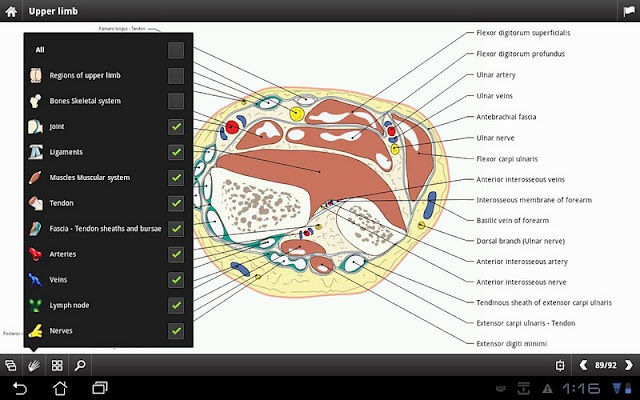Tap the hand anatomy systems icon
The height and width of the screenshot is (400, 640).
(34, 365)
